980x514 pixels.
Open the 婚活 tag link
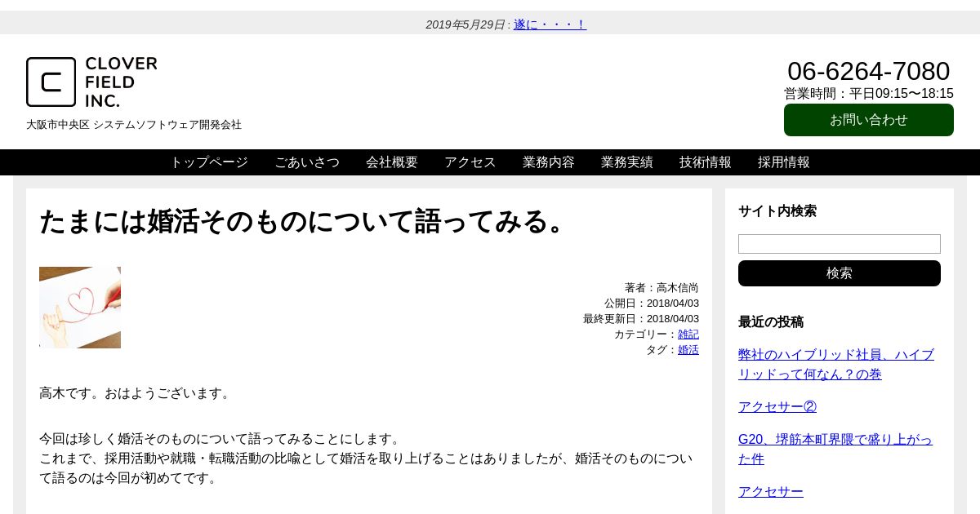(688, 350)
